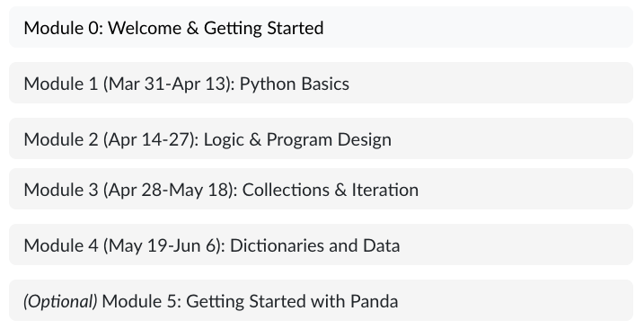
Task: Click 'Getting Started with Panda' text
Action: coord(293,301)
